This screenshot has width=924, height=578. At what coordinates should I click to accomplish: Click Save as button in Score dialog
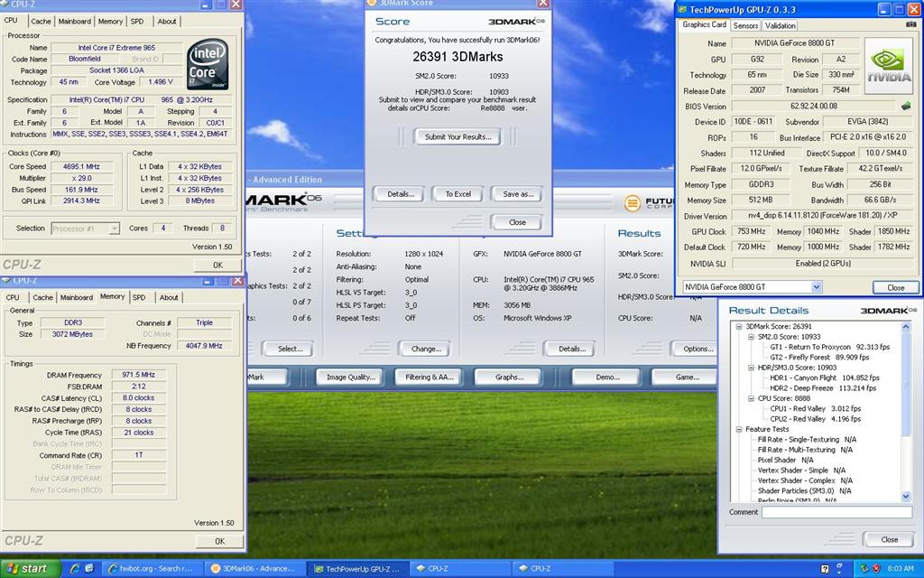click(517, 194)
